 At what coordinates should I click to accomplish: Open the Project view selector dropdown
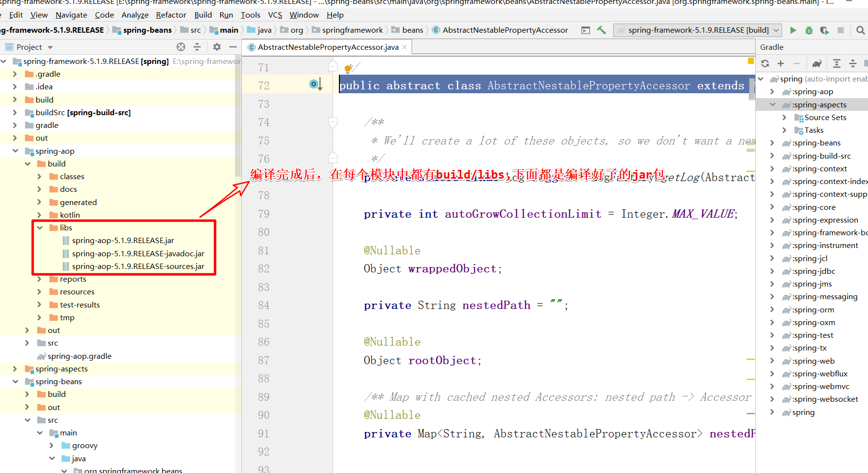pos(50,47)
